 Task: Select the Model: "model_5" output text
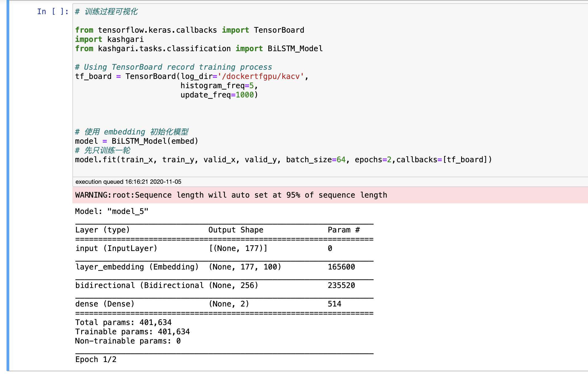pos(112,211)
